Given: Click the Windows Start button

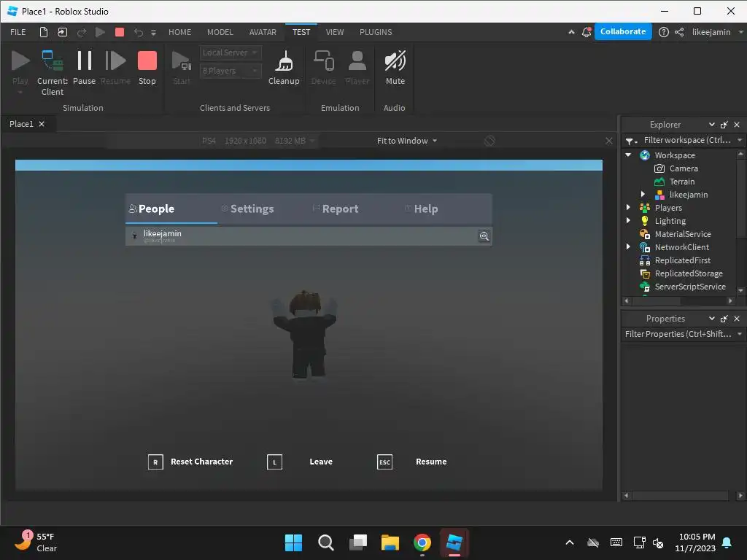Looking at the screenshot, I should click(x=293, y=542).
